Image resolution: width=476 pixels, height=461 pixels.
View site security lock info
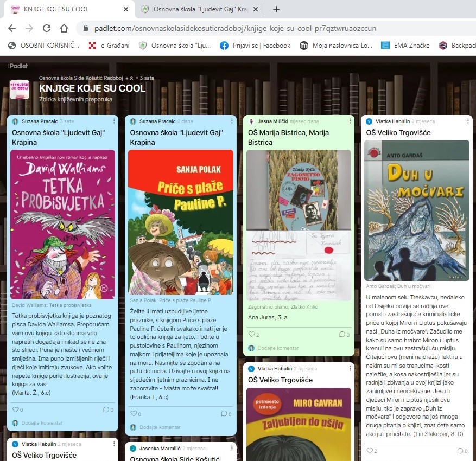[x=86, y=28]
